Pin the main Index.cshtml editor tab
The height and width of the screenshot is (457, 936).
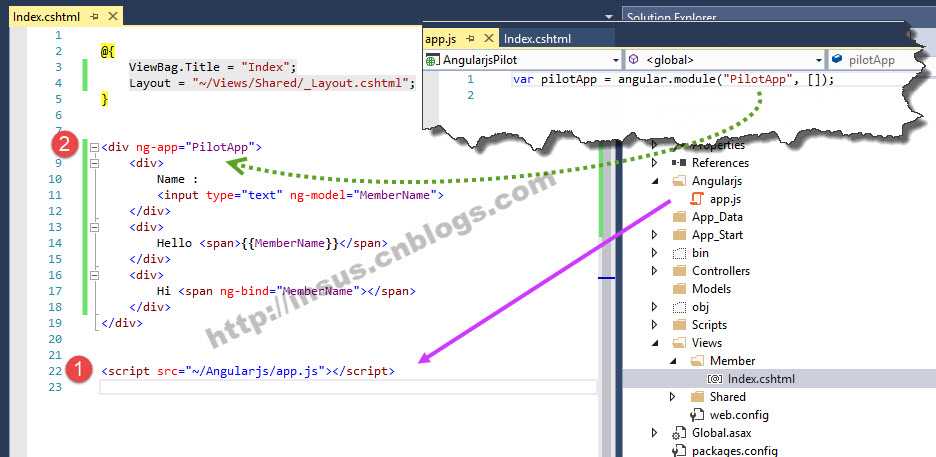click(x=94, y=17)
